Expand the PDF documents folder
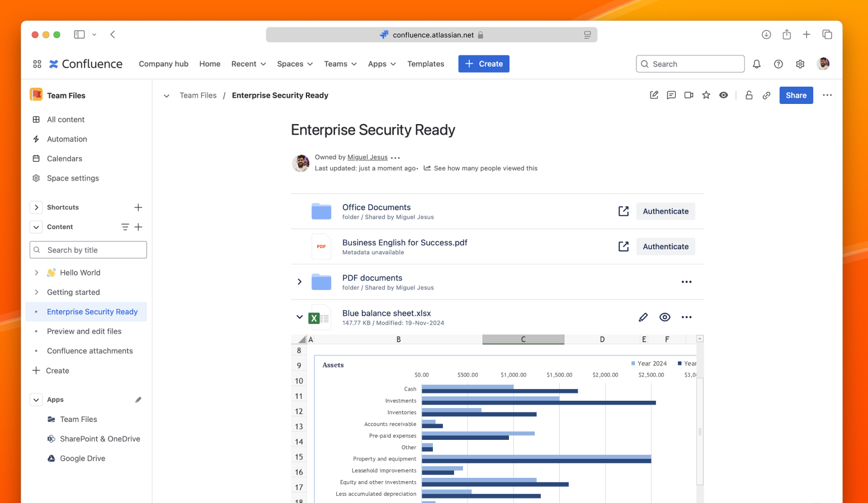This screenshot has width=868, height=503. tap(300, 282)
